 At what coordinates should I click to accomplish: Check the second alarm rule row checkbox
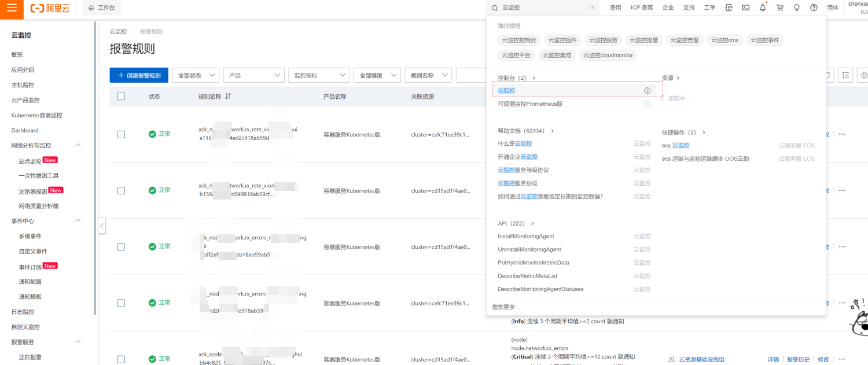[121, 190]
